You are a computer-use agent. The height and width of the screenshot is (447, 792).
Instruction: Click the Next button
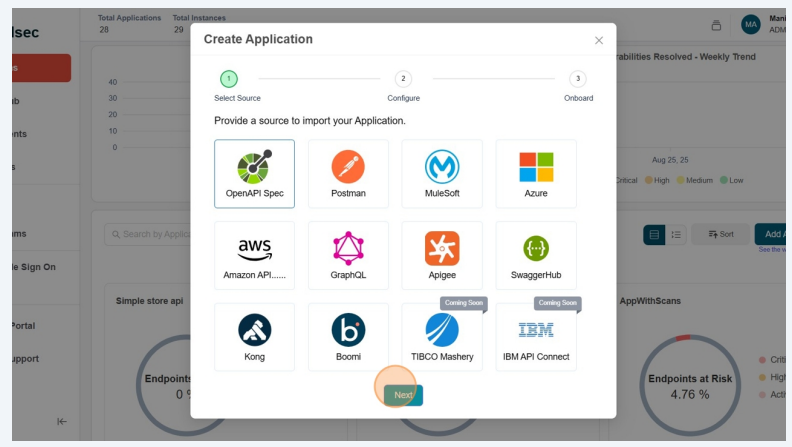point(403,395)
